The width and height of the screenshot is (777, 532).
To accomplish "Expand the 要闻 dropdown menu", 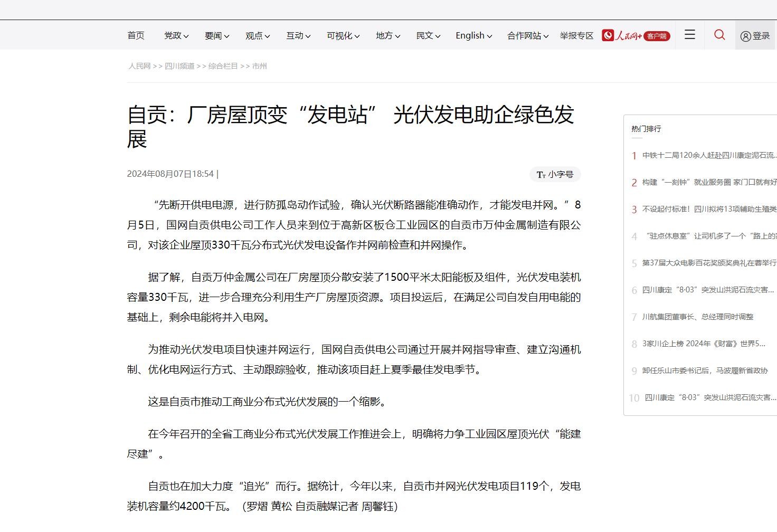I will tap(216, 35).
